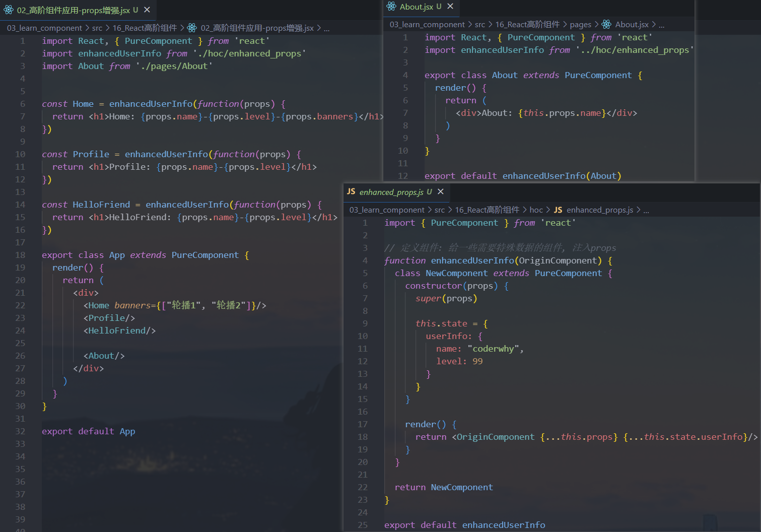Click 'return NewComponent' in enhanced_props.js
Viewport: 761px width, 532px height.
click(444, 487)
